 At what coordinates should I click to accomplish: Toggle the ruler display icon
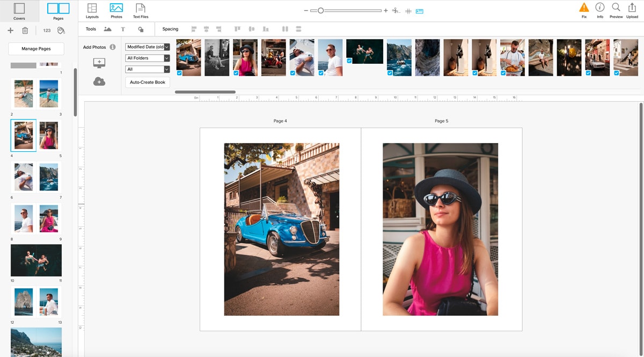coord(420,11)
